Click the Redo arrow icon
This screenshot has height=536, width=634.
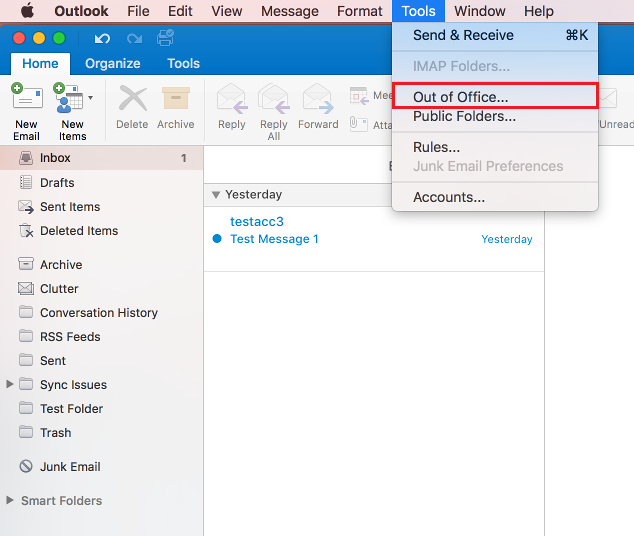pyautogui.click(x=134, y=39)
